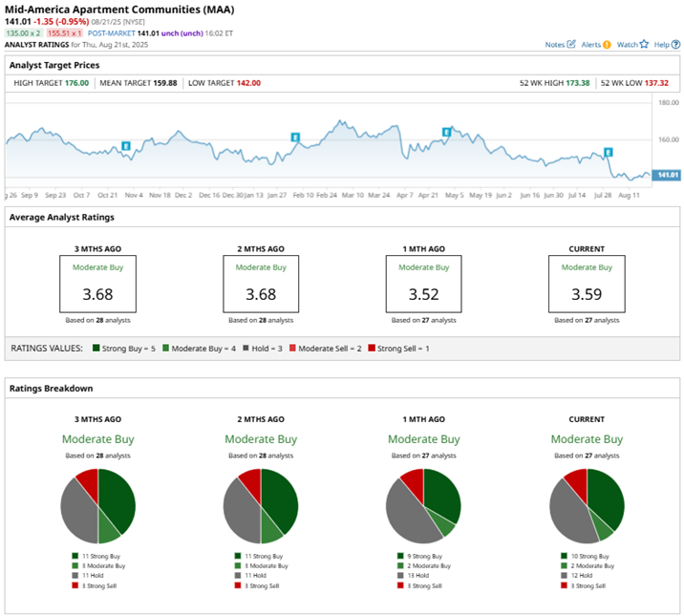Click the HIGH TARGET 176.00 value

tap(76, 83)
